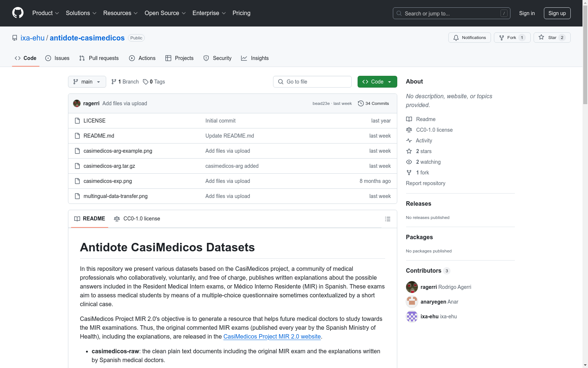Click the book icon beside Readme in About
This screenshot has height=368, width=588.
tap(409, 119)
